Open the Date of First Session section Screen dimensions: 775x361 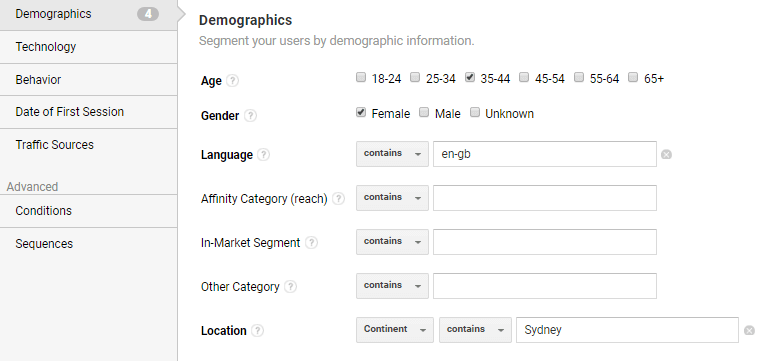pos(88,112)
